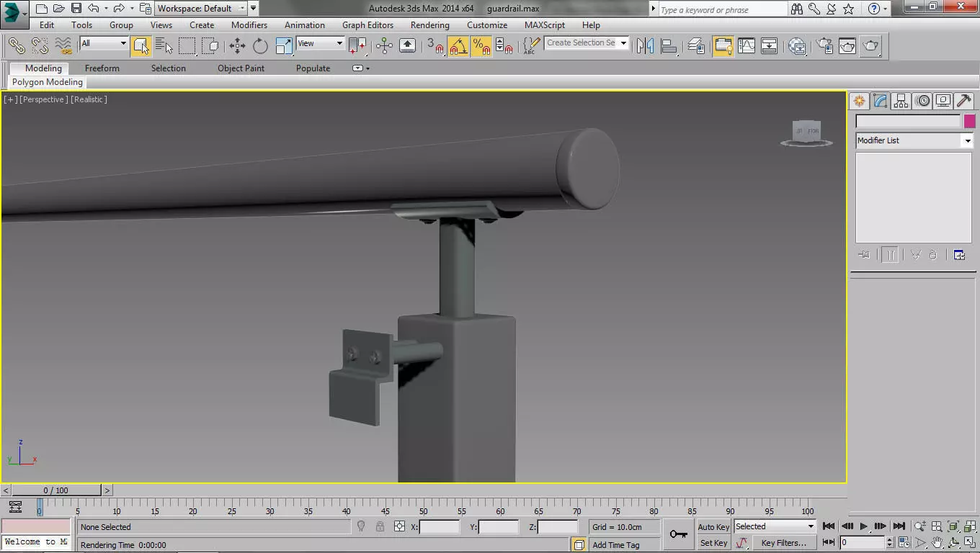Open the Key Filters dialog
980x553 pixels.
[783, 543]
